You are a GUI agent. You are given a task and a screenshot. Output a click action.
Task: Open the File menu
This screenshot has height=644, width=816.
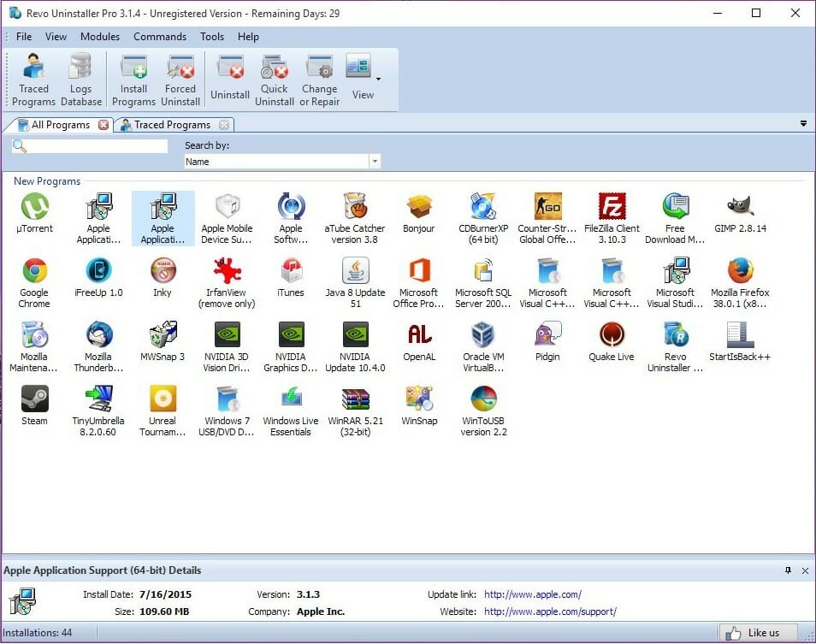(x=24, y=37)
